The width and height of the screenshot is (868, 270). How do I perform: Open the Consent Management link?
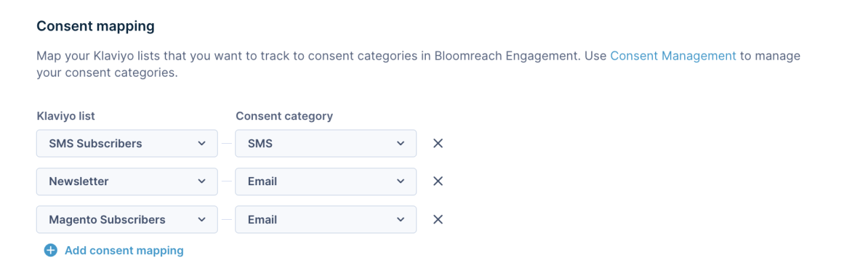pyautogui.click(x=673, y=56)
